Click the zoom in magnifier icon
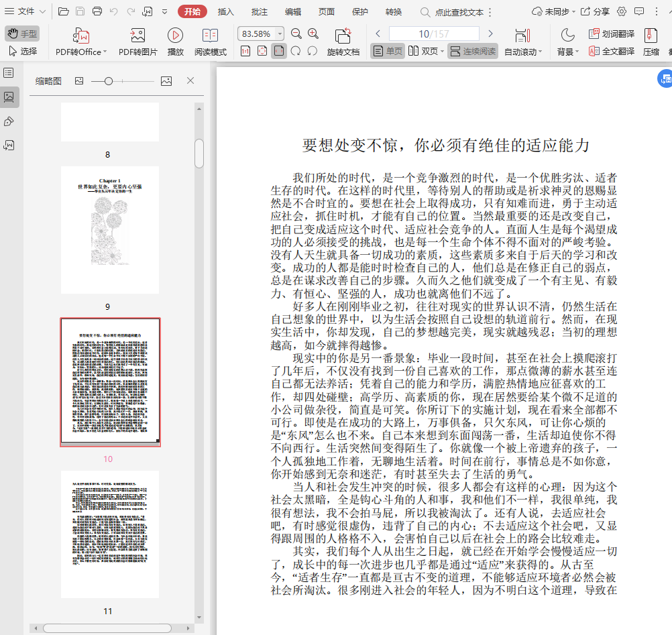672x635 pixels. point(313,34)
